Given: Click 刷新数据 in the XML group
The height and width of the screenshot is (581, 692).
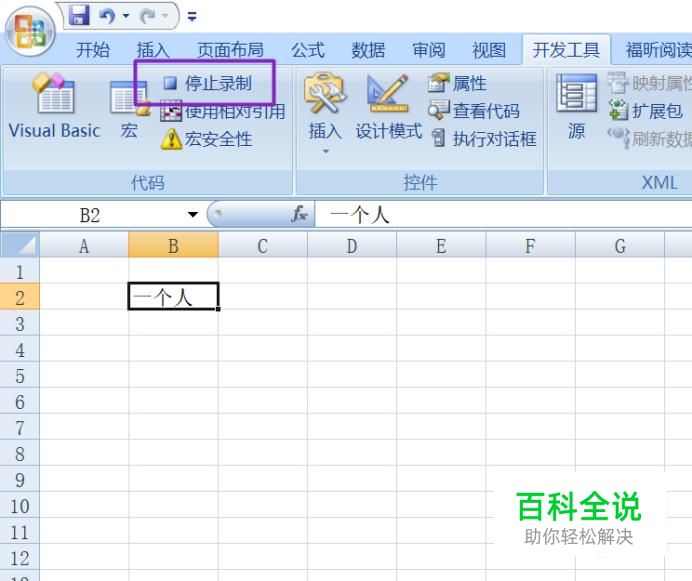Looking at the screenshot, I should pos(650,139).
